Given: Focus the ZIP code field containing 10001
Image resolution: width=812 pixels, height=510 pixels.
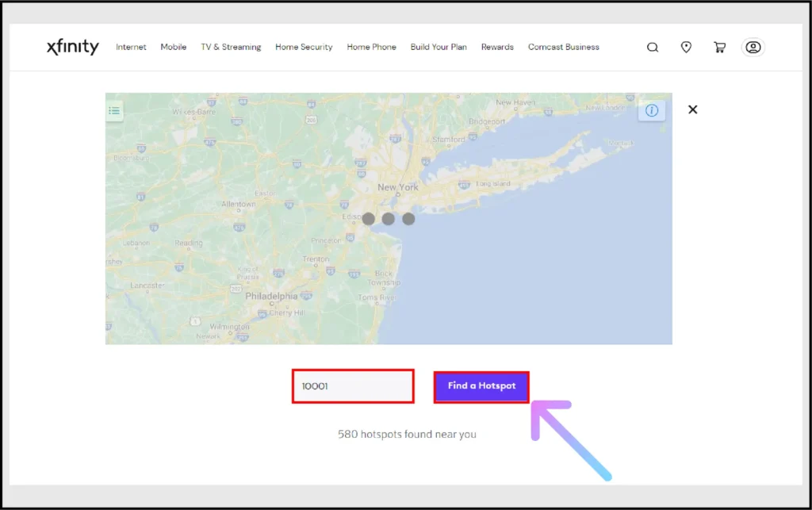Looking at the screenshot, I should 353,386.
